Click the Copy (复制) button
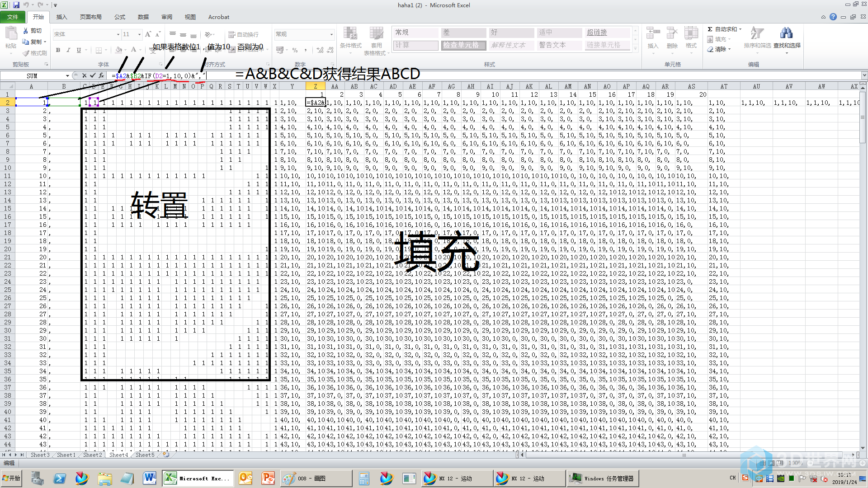This screenshot has height=488, width=868. pyautogui.click(x=32, y=42)
